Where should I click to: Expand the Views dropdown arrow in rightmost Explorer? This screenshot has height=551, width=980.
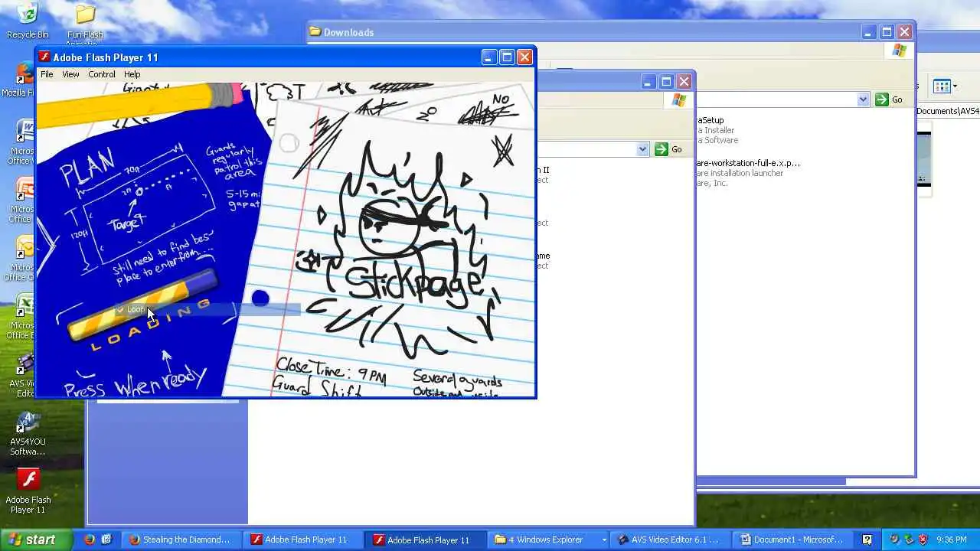(954, 86)
